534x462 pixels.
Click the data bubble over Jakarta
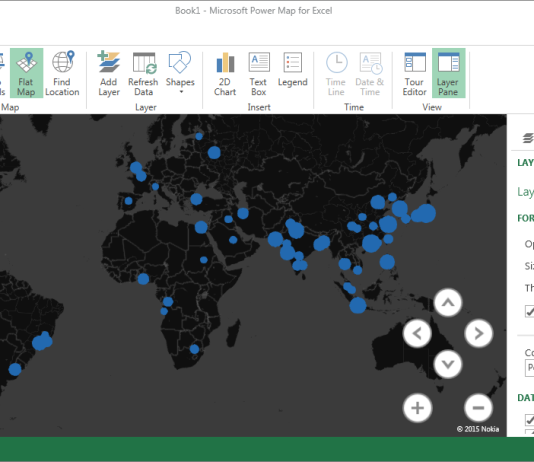click(358, 305)
